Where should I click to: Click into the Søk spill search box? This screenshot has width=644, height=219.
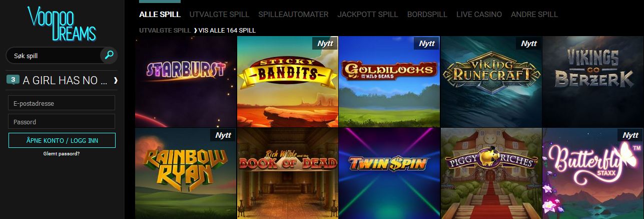coord(54,56)
